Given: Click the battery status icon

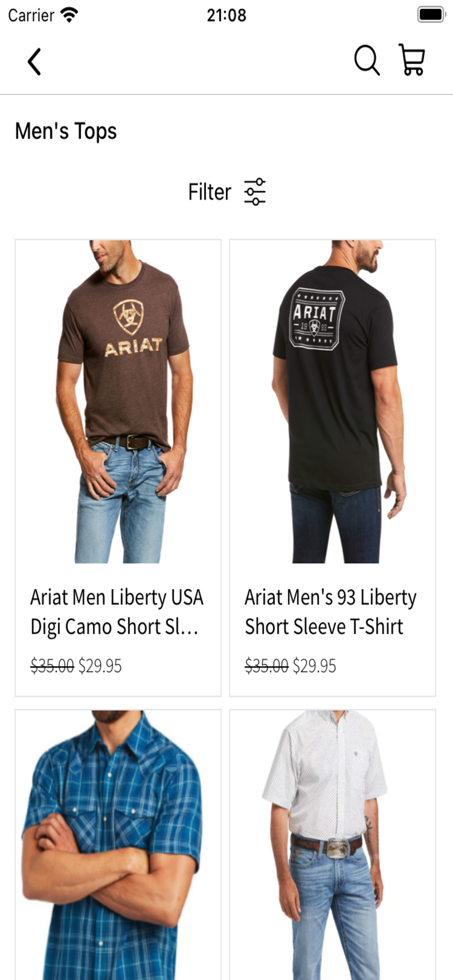Looking at the screenshot, I should pyautogui.click(x=431, y=15).
